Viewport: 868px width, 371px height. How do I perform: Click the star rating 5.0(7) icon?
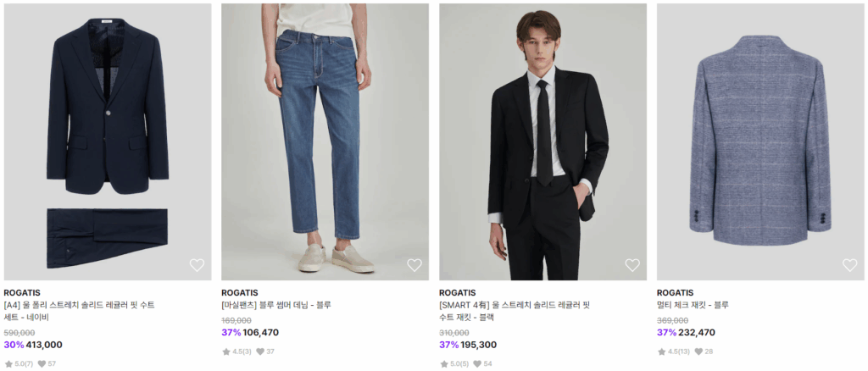[8, 364]
